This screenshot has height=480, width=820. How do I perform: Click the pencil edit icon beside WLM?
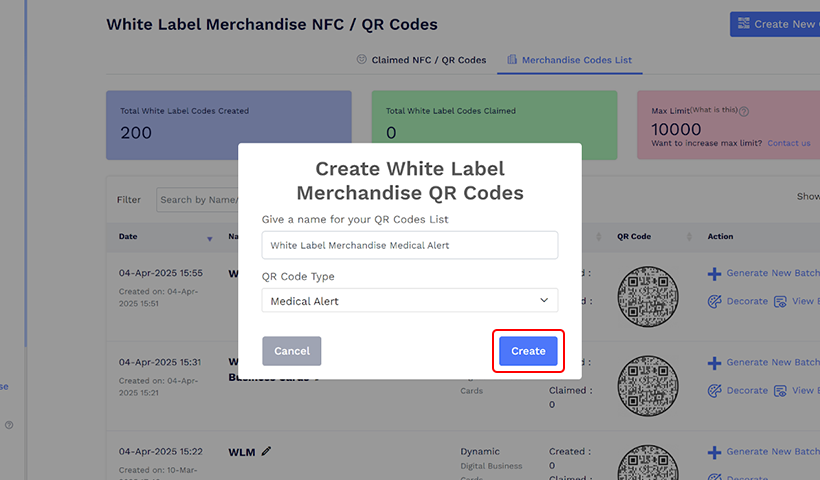pos(266,451)
